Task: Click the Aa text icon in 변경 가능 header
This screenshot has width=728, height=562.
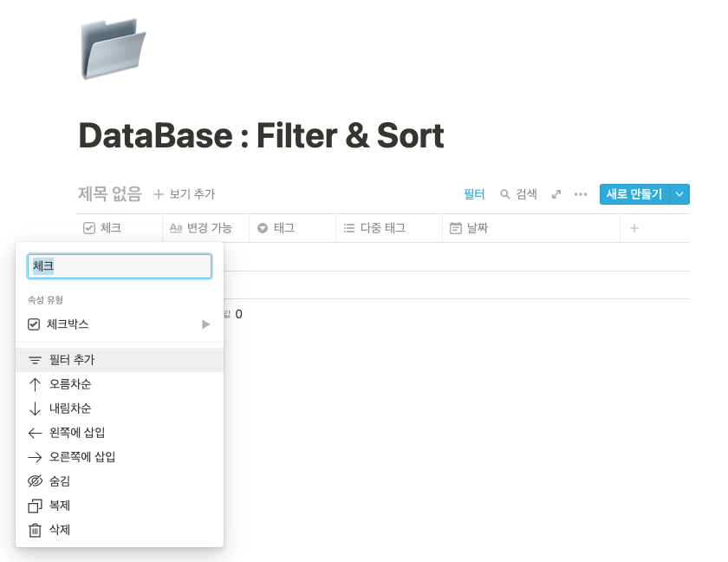Action: click(176, 228)
